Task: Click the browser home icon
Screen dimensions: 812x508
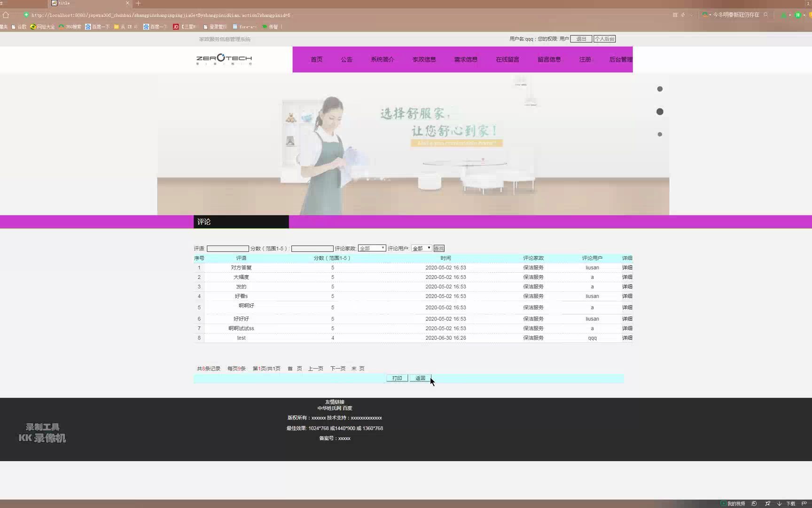Action: click(x=5, y=15)
